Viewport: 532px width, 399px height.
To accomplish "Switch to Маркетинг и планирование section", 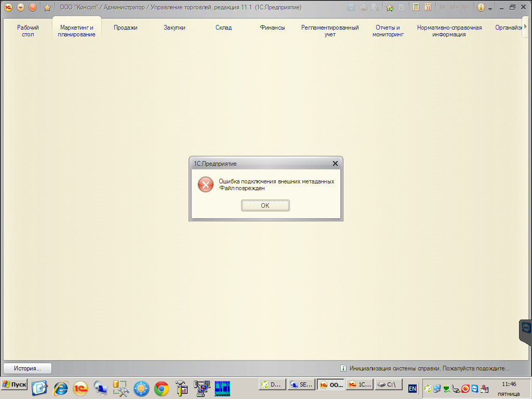I will [77, 31].
